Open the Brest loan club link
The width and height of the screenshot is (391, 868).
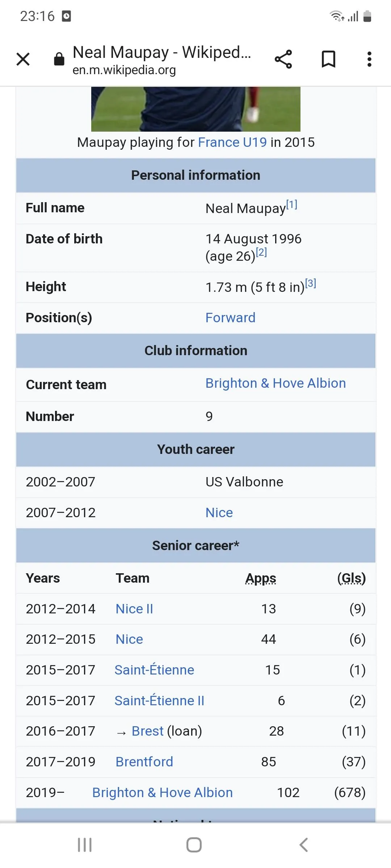pyautogui.click(x=147, y=731)
